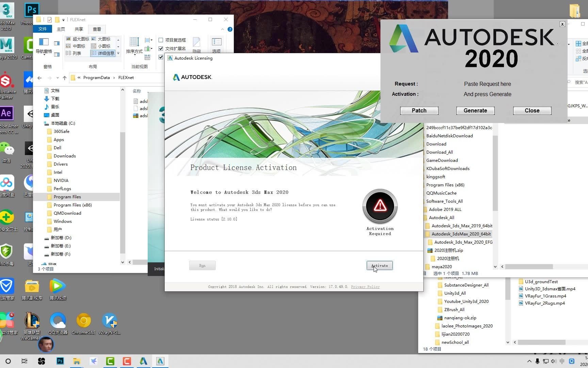Select 本地磁盘 (C:) in the tree
Screen dimensions: 588x368
(63, 123)
